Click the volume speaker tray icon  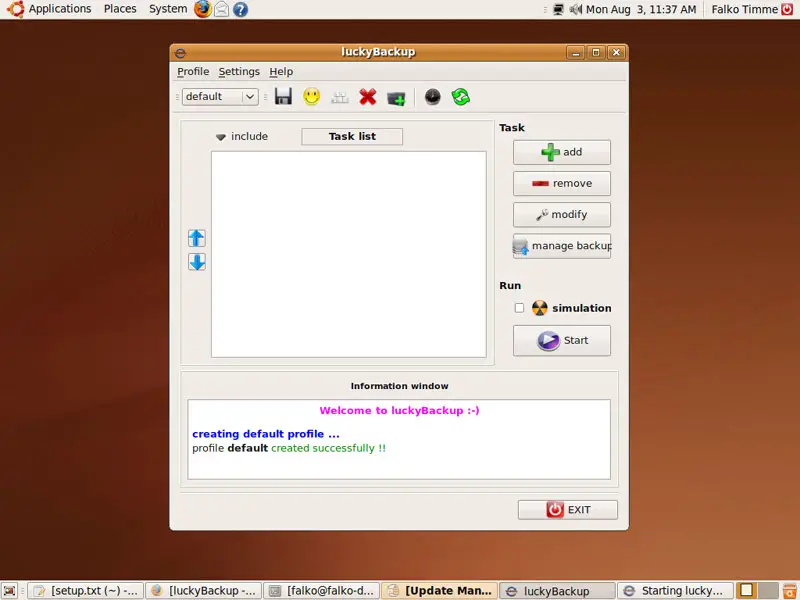(x=576, y=9)
